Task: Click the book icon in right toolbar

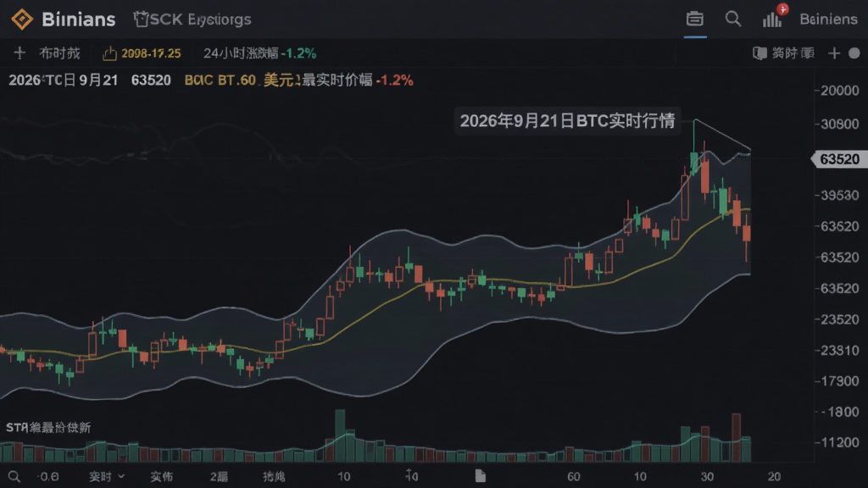Action: click(x=760, y=53)
